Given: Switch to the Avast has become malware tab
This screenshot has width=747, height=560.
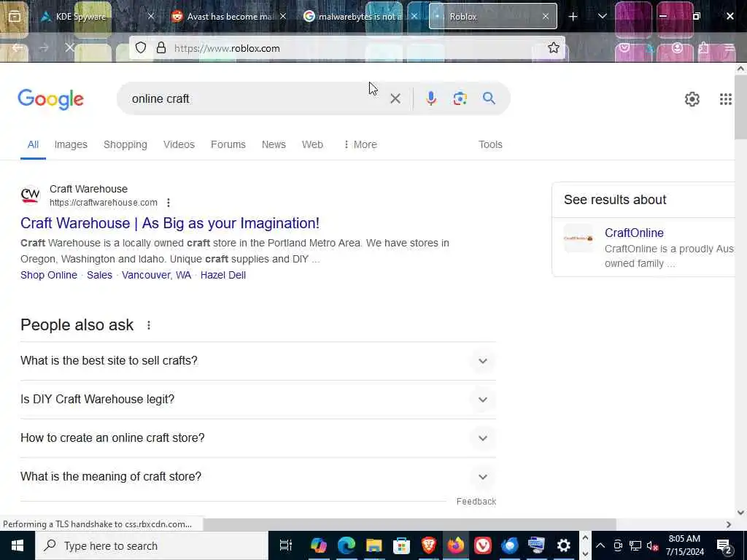Looking at the screenshot, I should point(230,17).
